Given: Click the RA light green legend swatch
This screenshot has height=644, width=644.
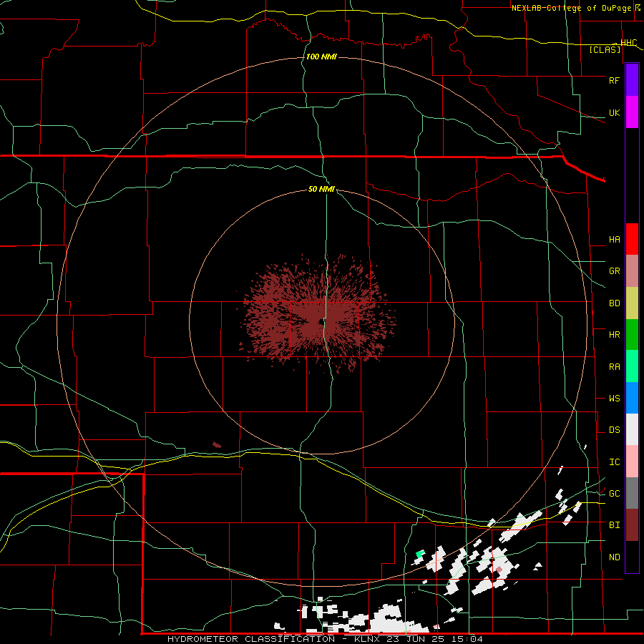Looking at the screenshot, I should pyautogui.click(x=632, y=366).
